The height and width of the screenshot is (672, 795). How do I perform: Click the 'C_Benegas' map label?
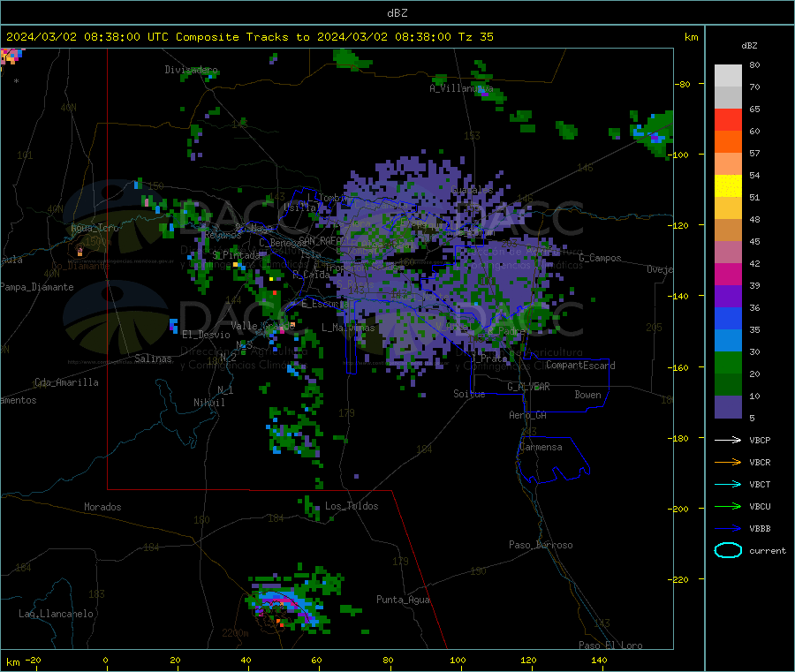point(283,243)
